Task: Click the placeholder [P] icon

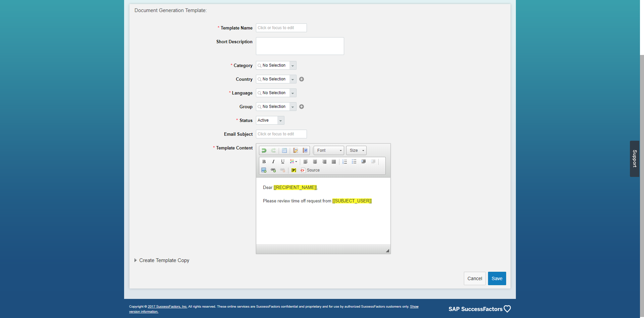Action: (x=294, y=170)
